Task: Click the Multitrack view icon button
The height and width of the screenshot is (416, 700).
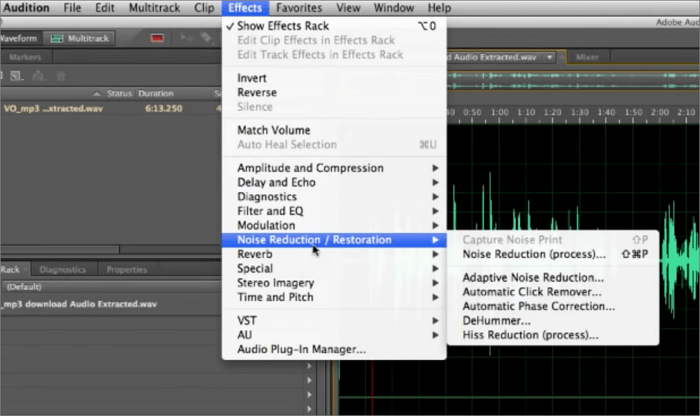Action: point(80,38)
